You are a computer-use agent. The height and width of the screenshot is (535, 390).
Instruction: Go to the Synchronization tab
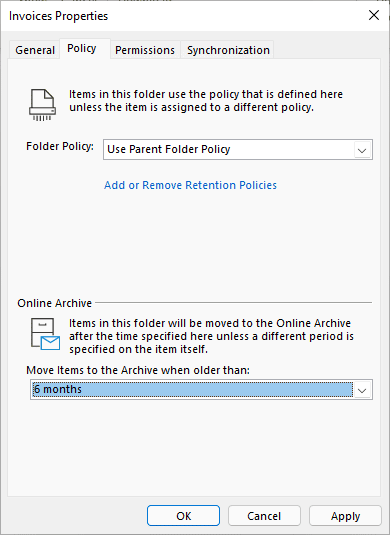[x=228, y=50]
